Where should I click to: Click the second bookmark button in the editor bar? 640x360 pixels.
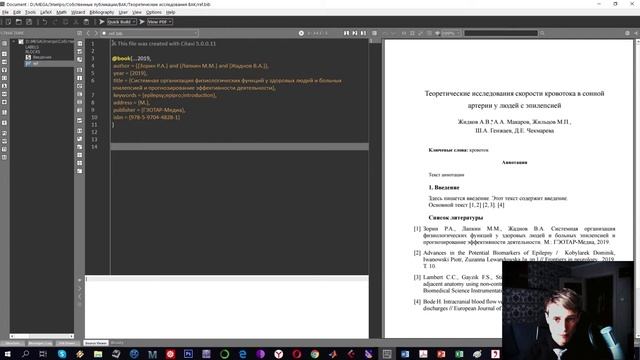[355, 33]
